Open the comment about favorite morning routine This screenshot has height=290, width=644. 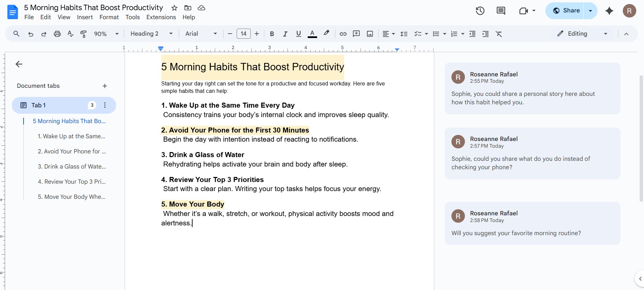click(533, 223)
